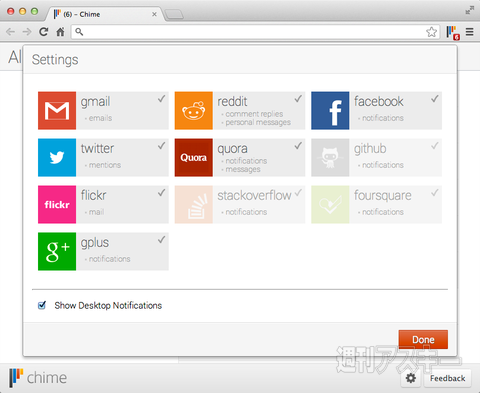The width and height of the screenshot is (480, 393).
Task: Toggle the facebook checkmark
Action: pos(435,99)
